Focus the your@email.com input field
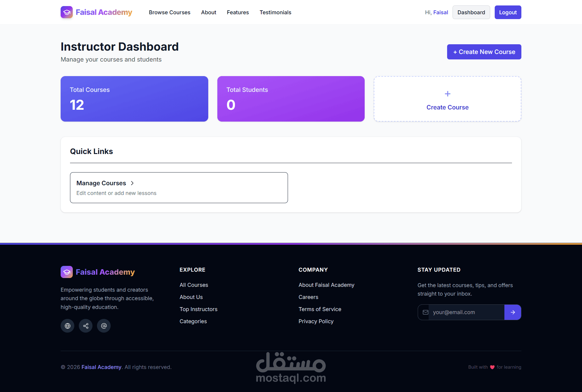Image resolution: width=582 pixels, height=392 pixels. tap(467, 312)
